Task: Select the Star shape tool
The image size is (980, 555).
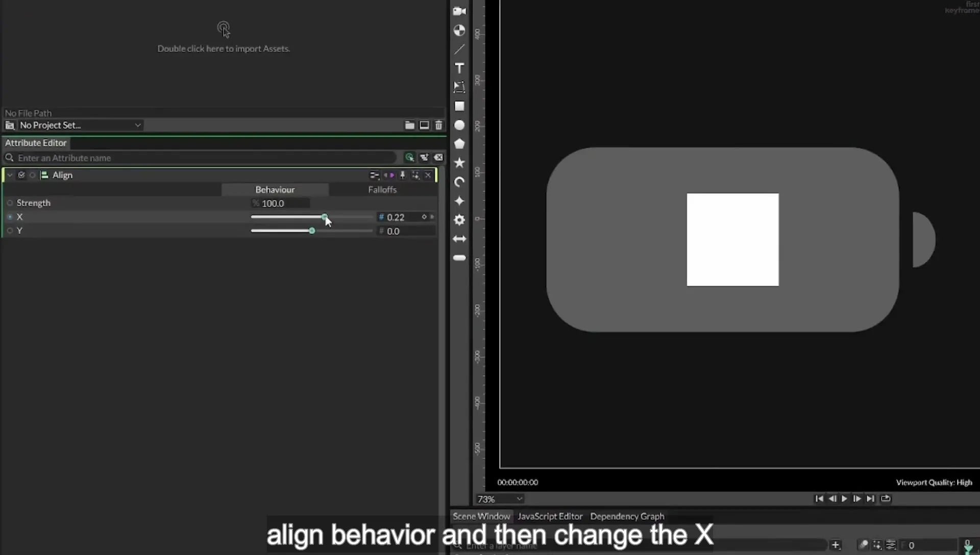Action: coord(459,163)
